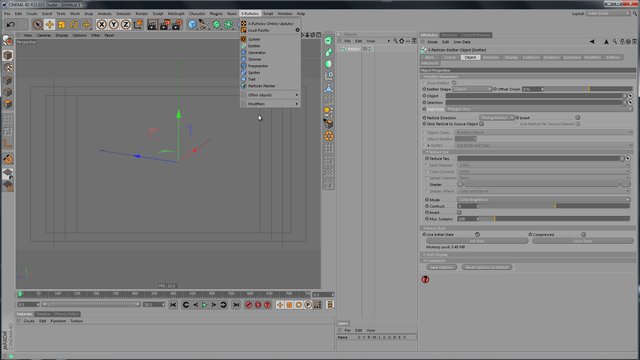This screenshot has height=360, width=640.
Task: Open Edit Render Settings icon
Action: coord(177,24)
